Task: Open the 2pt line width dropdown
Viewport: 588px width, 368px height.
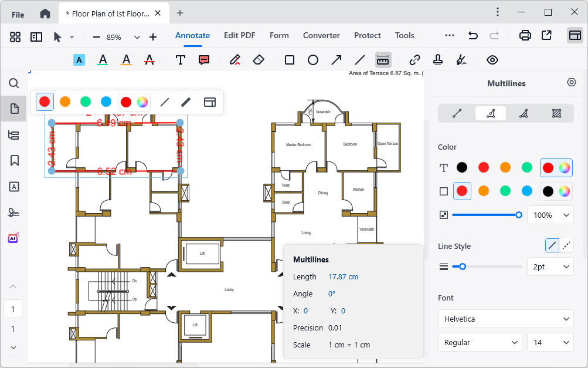Action: pyautogui.click(x=550, y=266)
